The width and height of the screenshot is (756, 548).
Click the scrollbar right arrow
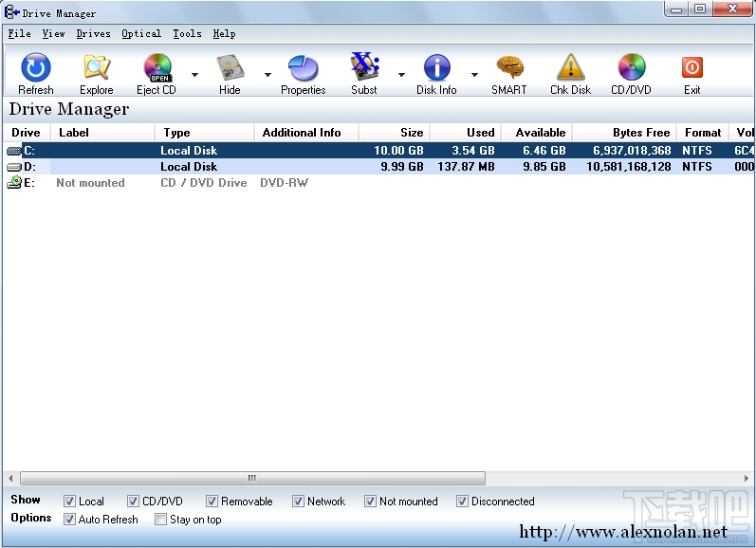tap(747, 478)
